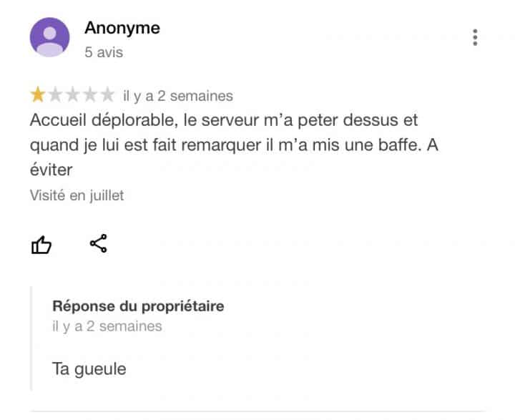Click the 'Réponse du propriétaire' heading
Image resolution: width=515 pixels, height=420 pixels.
[138, 306]
